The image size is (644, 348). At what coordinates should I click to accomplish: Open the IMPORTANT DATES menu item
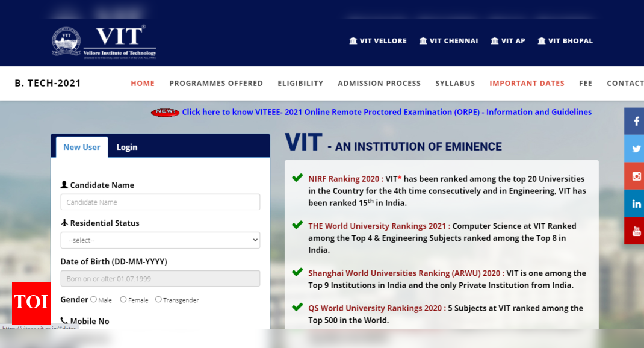coord(527,83)
